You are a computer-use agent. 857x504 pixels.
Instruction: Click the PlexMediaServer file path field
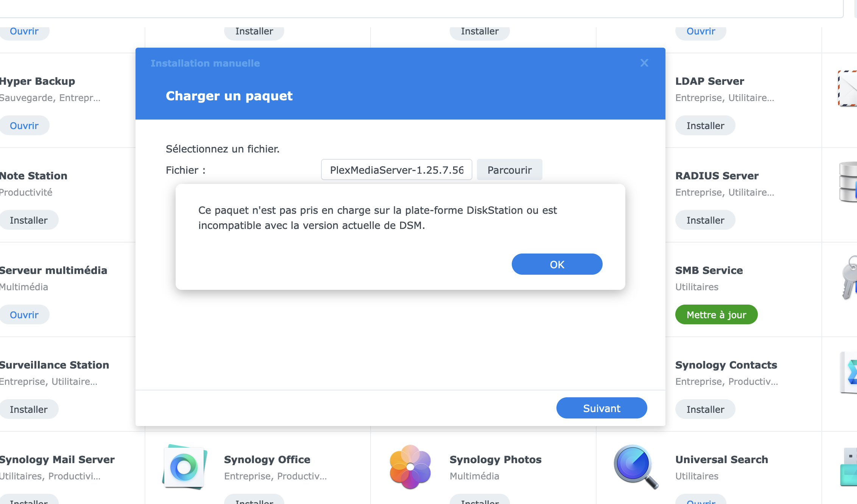[x=396, y=170]
